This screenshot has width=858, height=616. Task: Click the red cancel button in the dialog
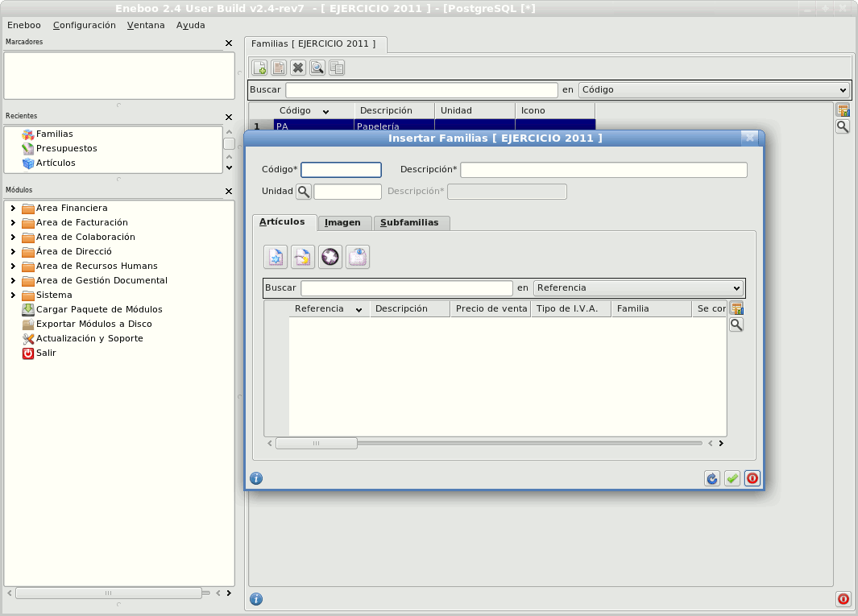pyautogui.click(x=752, y=478)
